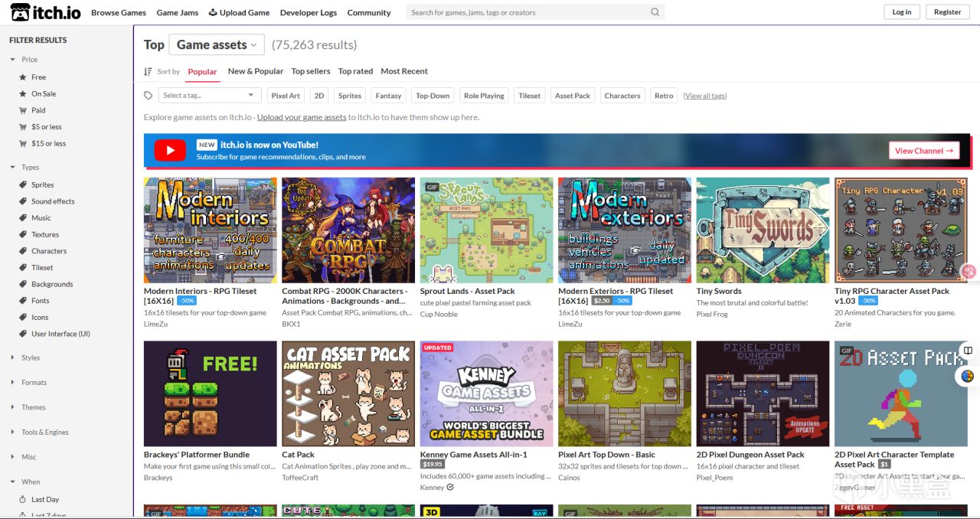Expand the Styles filter section
This screenshot has height=519, width=980.
pyautogui.click(x=24, y=357)
